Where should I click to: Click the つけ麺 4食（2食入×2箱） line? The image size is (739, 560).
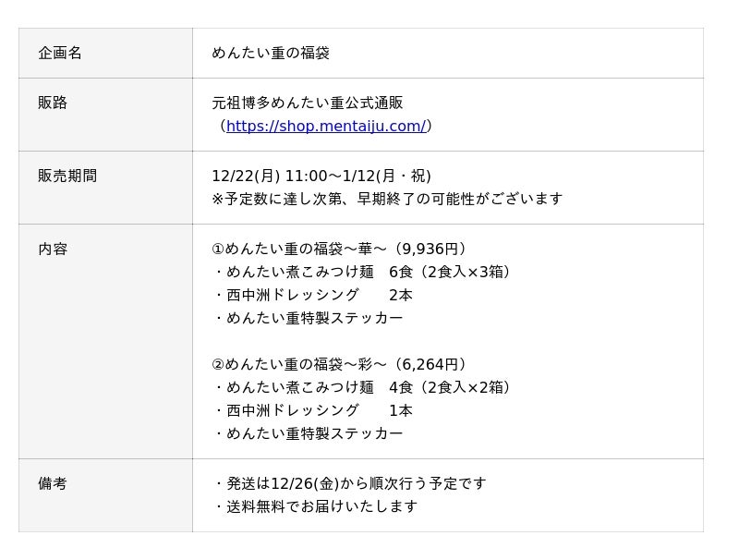[x=362, y=388]
